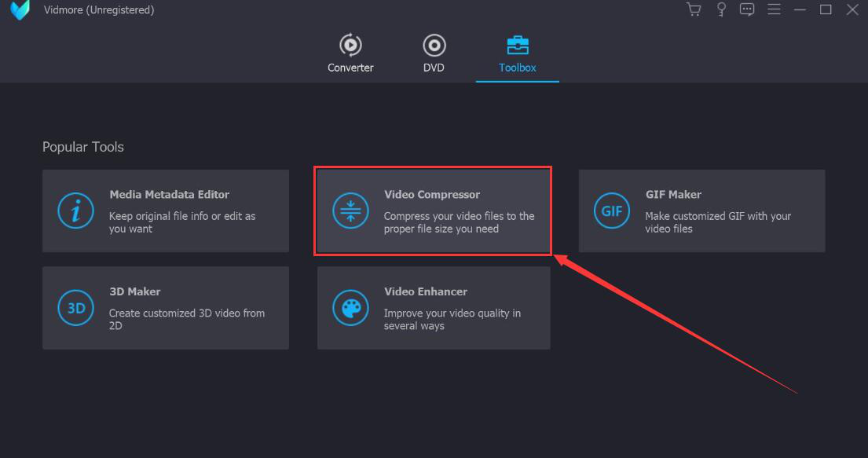Click the Vidmore (Unregistered) title text

(99, 10)
